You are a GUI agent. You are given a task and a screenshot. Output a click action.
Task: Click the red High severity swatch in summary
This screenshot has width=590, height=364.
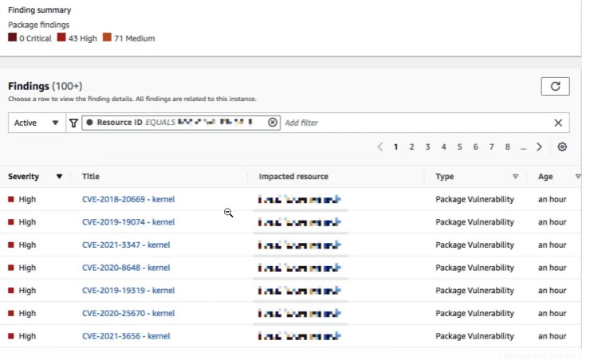point(61,38)
